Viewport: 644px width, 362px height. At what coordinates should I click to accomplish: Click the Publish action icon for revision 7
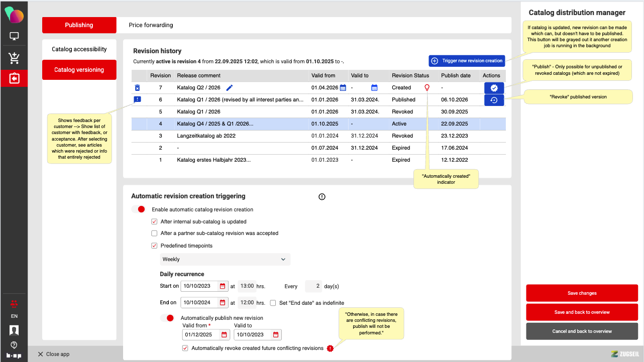click(x=494, y=88)
